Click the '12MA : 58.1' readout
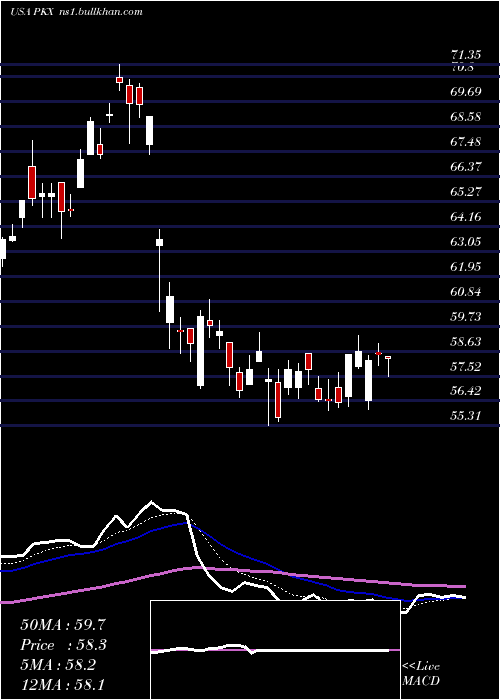The image size is (500, 700). [63, 684]
